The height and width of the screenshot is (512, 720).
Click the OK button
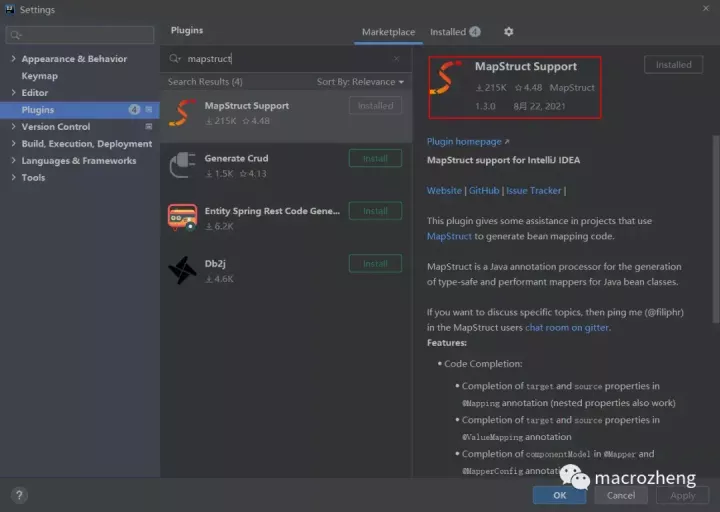point(559,495)
